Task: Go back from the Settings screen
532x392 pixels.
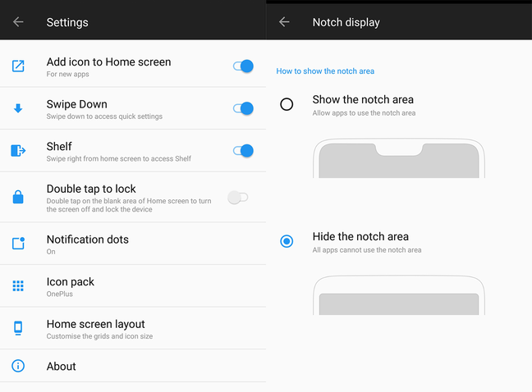Action: (18, 22)
